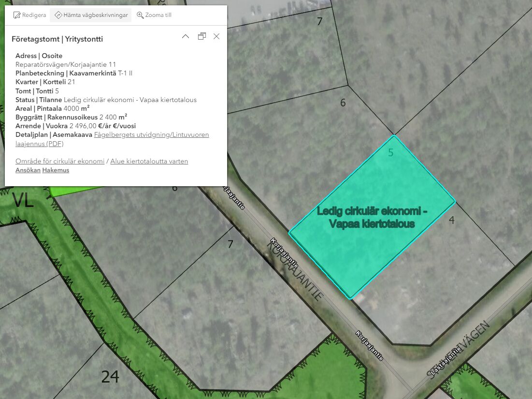
Task: Open Hämta vägbeskrivningar directions
Action: [x=91, y=15]
